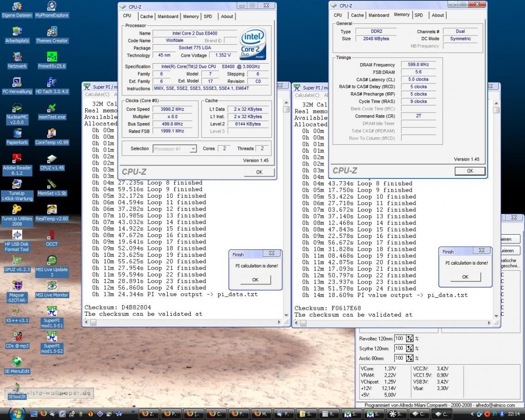Toggle the Scythe 120mm fan control arrows button
This screenshot has height=420, width=525.
[409, 349]
